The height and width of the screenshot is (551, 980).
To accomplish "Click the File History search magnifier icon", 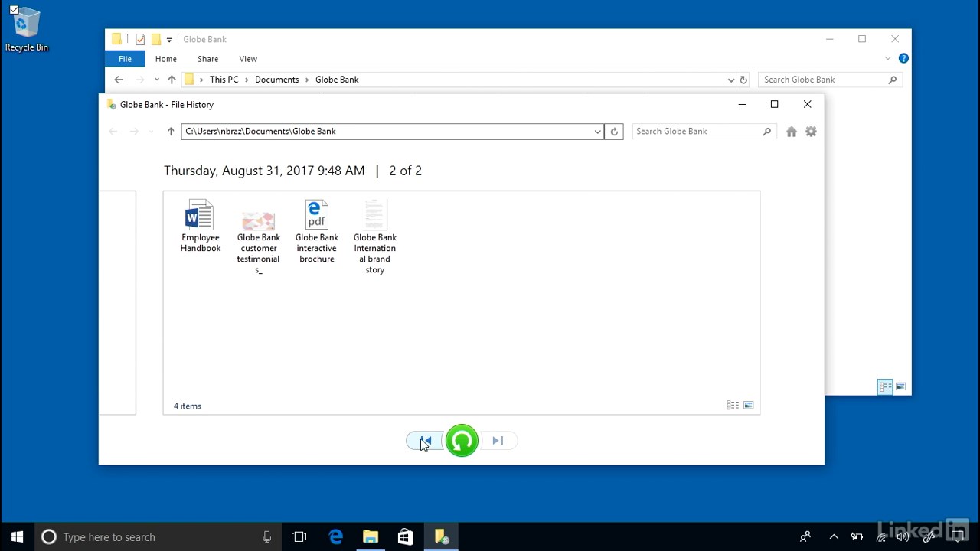I will click(766, 132).
